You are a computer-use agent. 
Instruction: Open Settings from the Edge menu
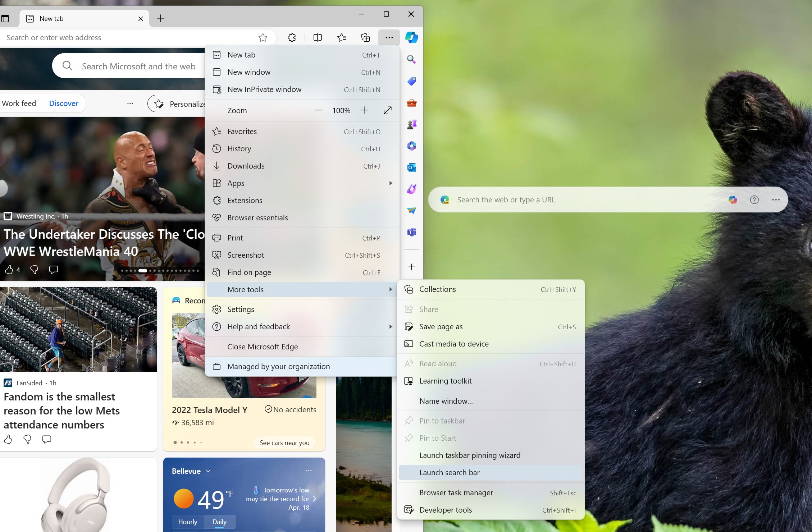[x=302, y=309]
